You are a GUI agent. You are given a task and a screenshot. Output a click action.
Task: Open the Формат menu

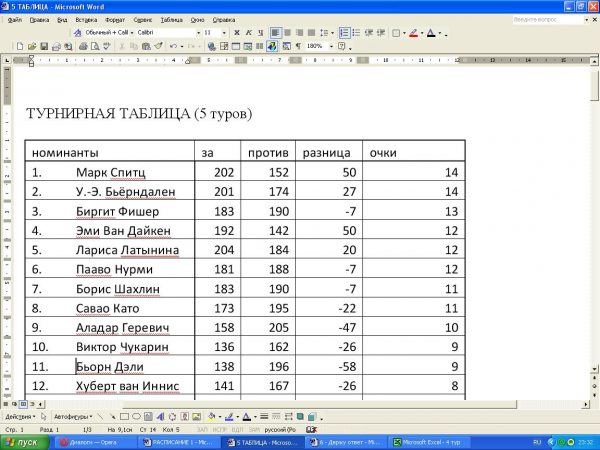tap(116, 19)
